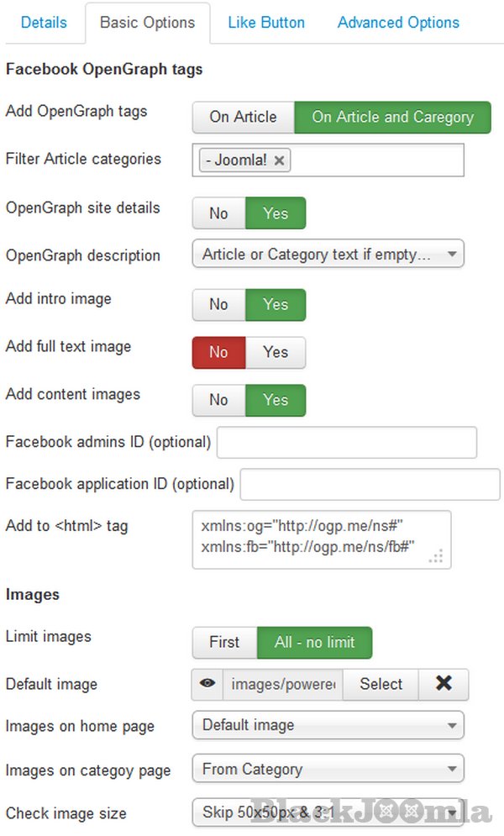Click Select to choose default image

pyautogui.click(x=381, y=684)
